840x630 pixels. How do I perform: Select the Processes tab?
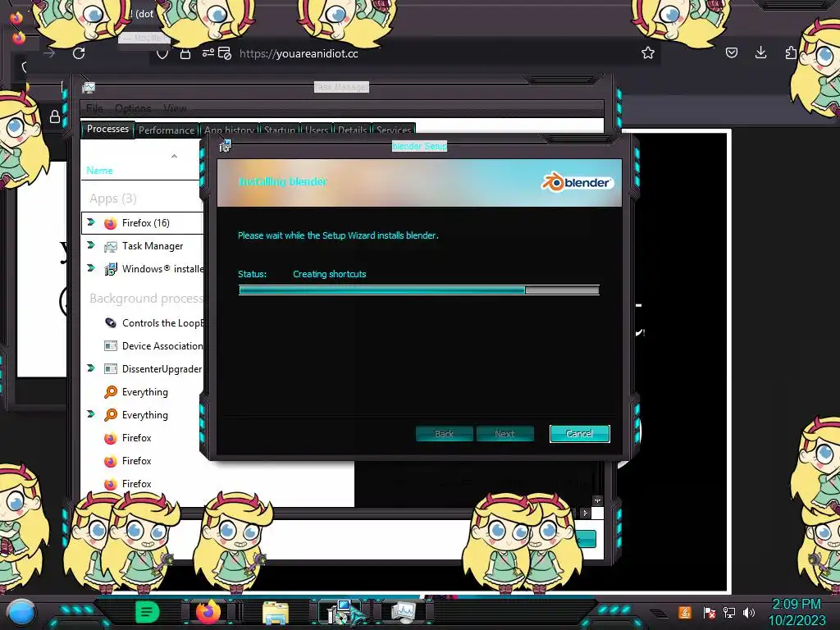click(x=107, y=129)
